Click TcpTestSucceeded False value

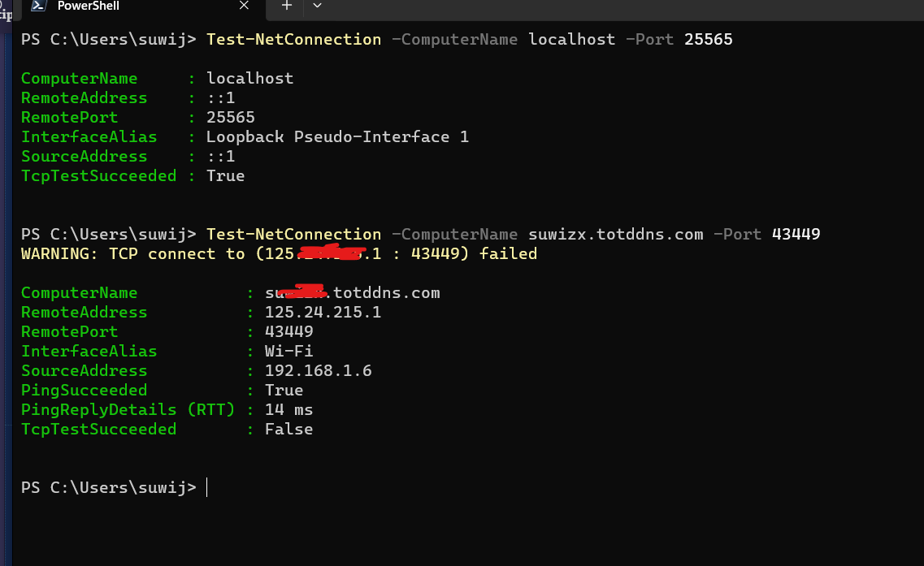click(x=288, y=429)
